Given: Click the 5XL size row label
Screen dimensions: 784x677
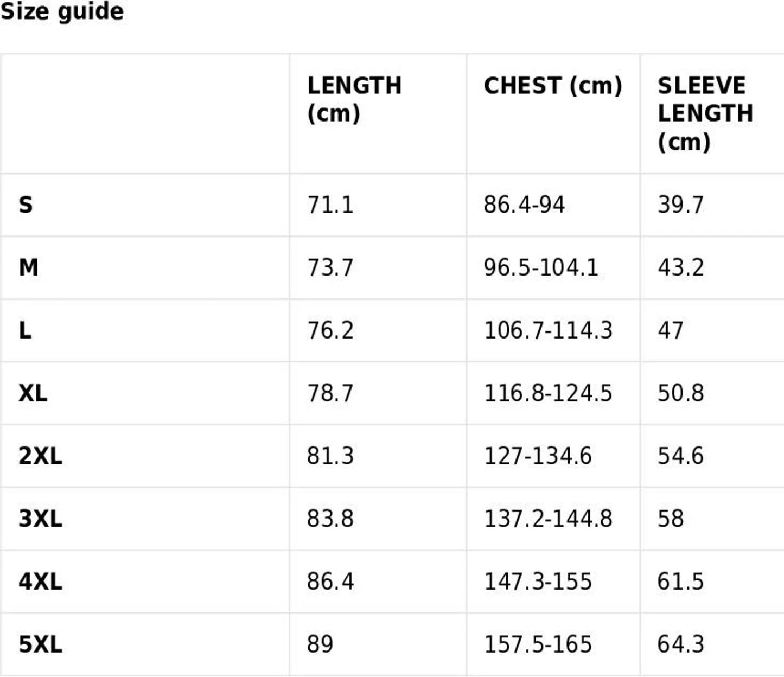Looking at the screenshot, I should 40,644.
